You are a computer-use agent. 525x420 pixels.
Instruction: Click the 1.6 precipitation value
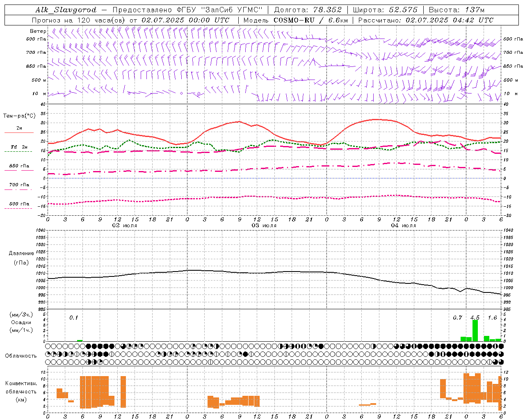[x=492, y=317]
